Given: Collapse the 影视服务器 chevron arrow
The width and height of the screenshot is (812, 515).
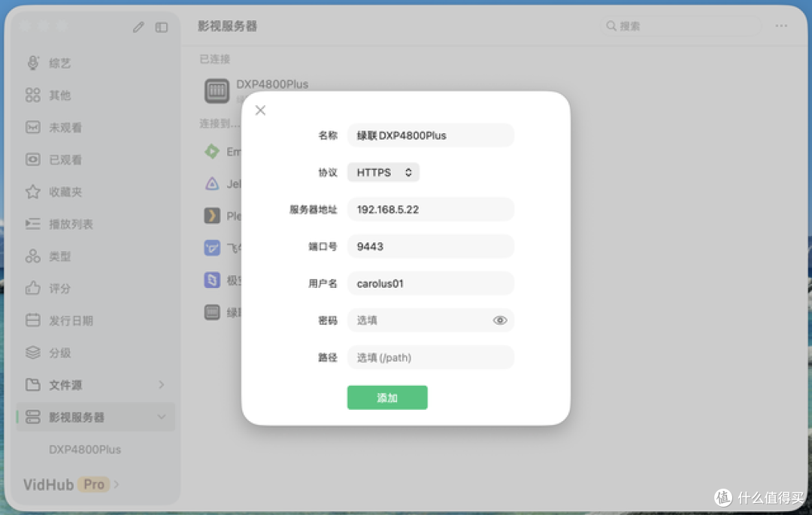Looking at the screenshot, I should click(162, 417).
